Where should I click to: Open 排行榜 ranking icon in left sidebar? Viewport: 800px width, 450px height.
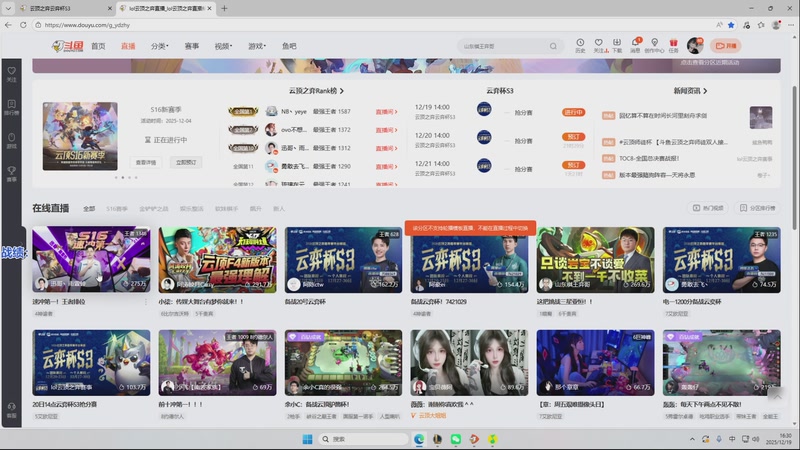(x=12, y=107)
